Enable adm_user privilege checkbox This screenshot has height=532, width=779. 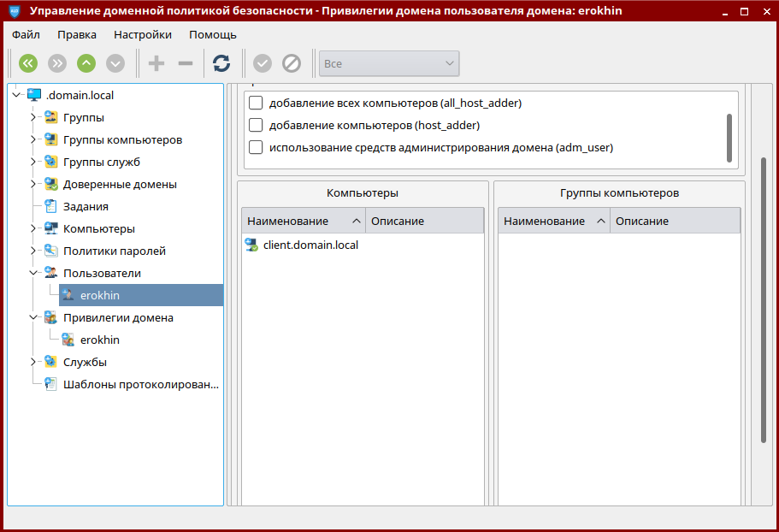tap(256, 147)
